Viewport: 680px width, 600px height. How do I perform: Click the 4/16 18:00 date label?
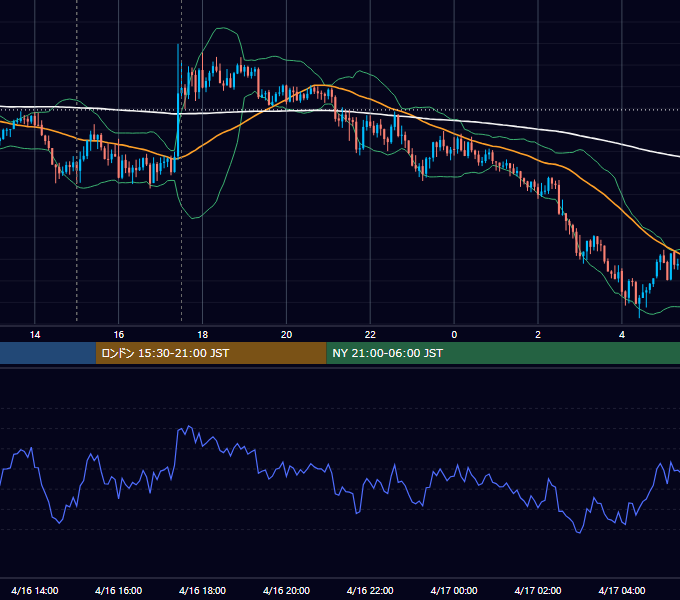click(x=203, y=590)
